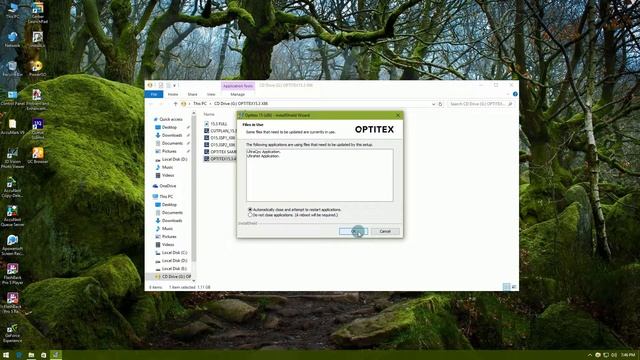The width and height of the screenshot is (640, 360).
Task: Open Windows Start menu
Action: click(x=6, y=355)
